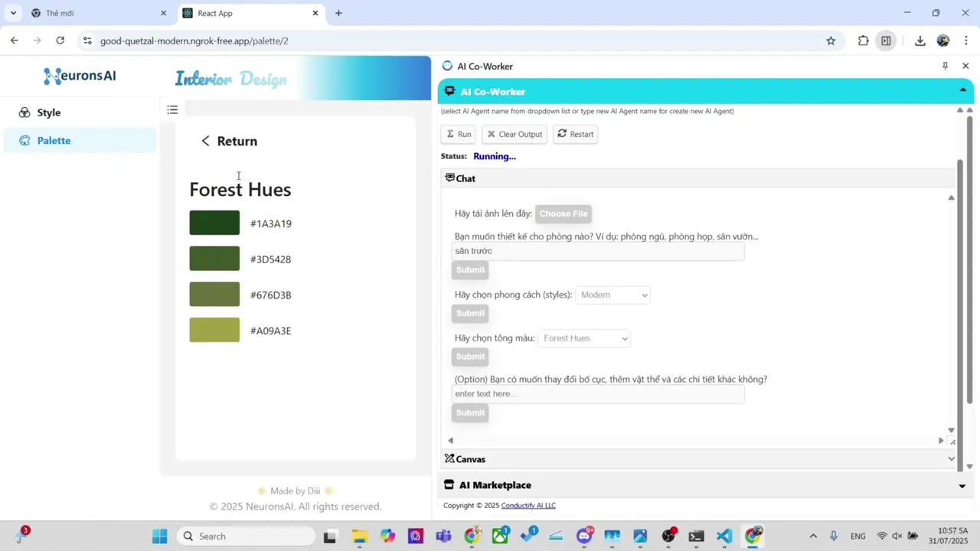This screenshot has height=551, width=980.
Task: Click the room type field containing sân trước
Action: click(x=598, y=251)
